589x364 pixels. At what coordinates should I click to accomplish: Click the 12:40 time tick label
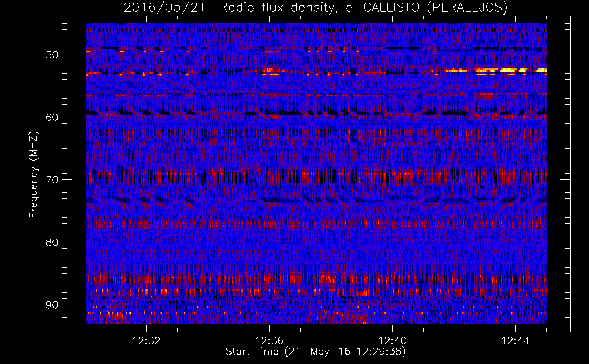pos(392,341)
